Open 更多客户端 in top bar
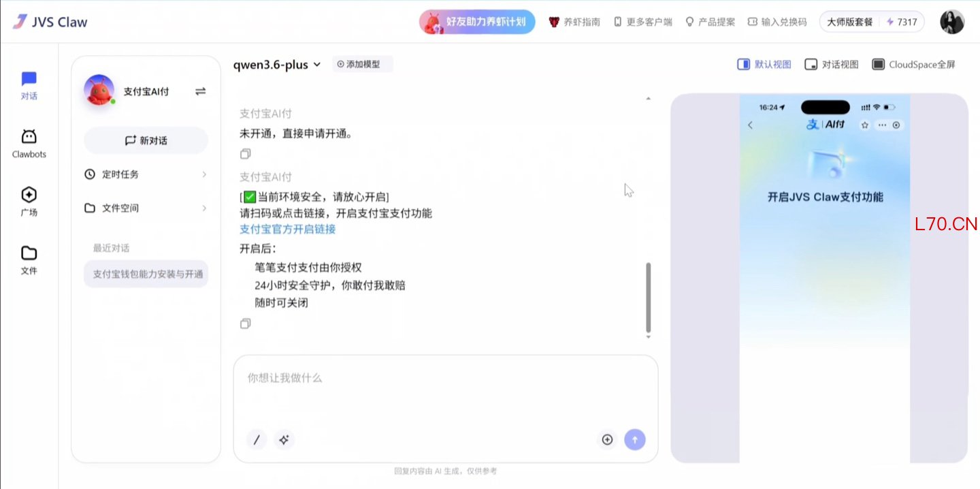 643,22
